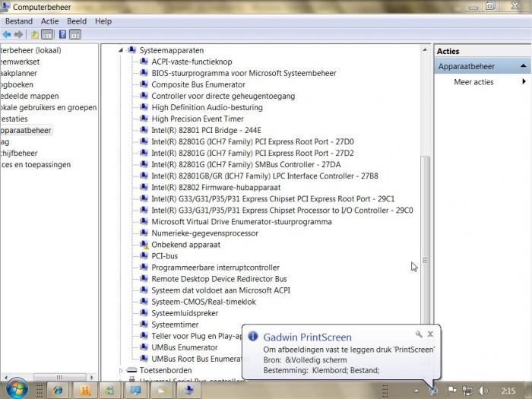This screenshot has height=399, width=532.
Task: Select Taakplanner in the left tree
Action: [18, 73]
